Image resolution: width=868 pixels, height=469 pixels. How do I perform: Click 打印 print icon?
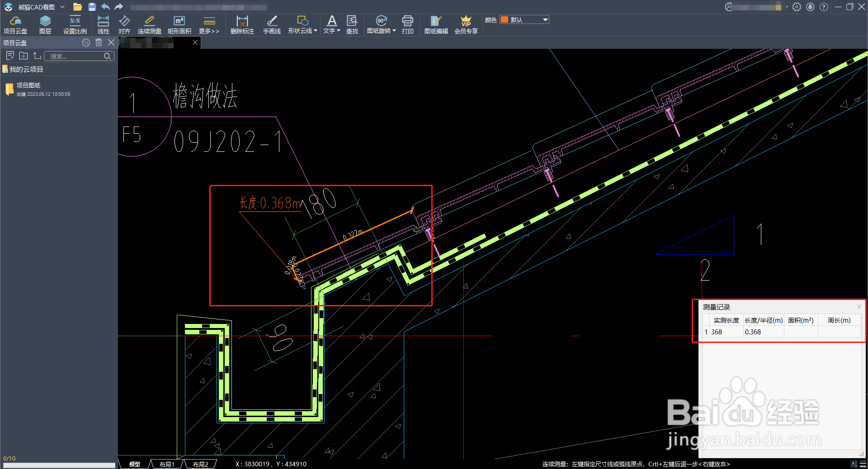(x=408, y=25)
